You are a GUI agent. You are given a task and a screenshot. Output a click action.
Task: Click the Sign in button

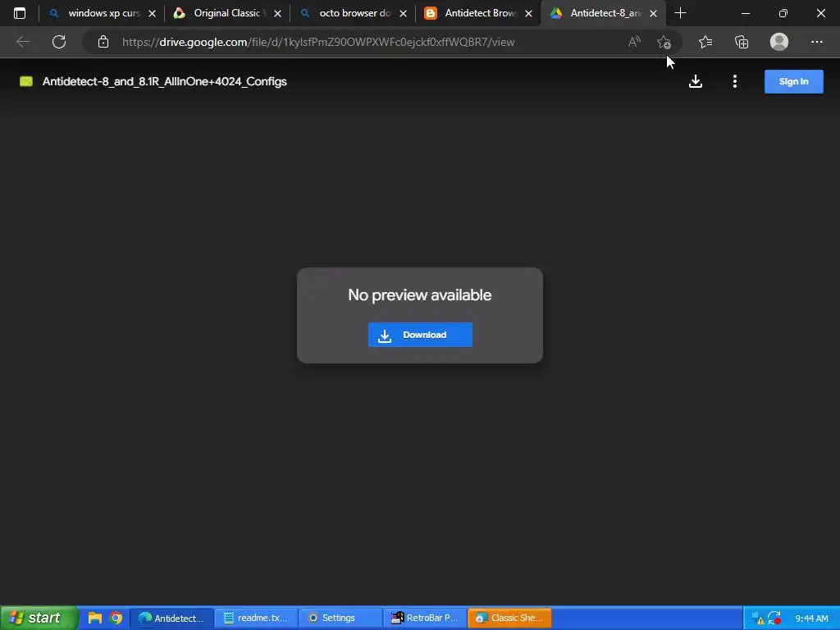pyautogui.click(x=793, y=81)
